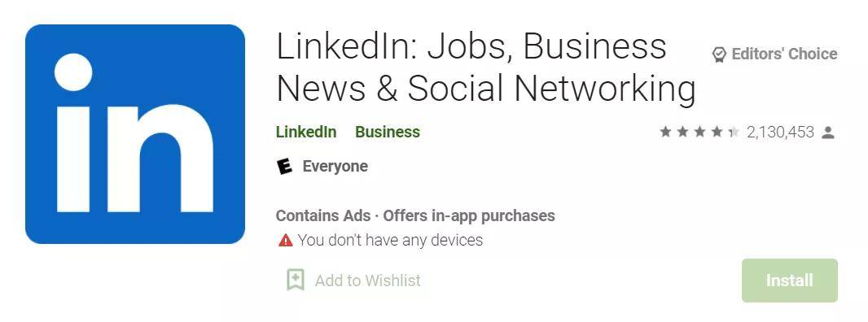
Task: Click the wishlist bookmark icon
Action: pos(296,280)
